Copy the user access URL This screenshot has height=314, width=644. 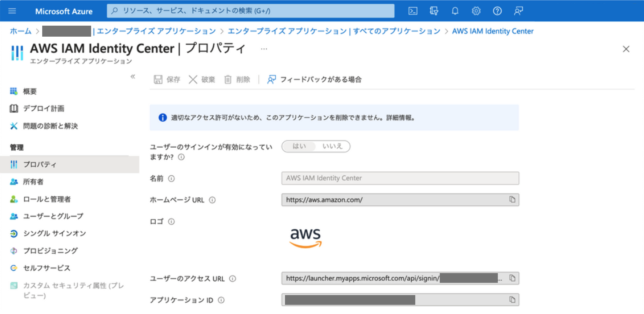[512, 278]
